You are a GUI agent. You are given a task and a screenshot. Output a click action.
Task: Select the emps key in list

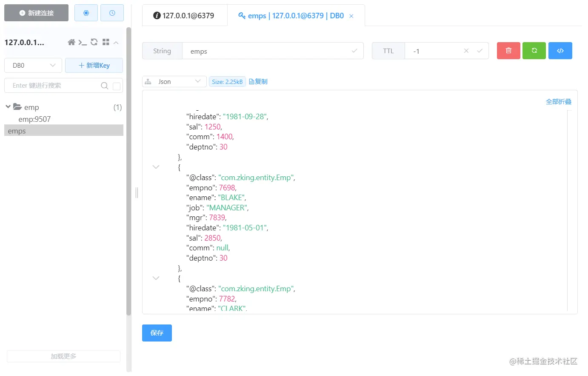tap(64, 131)
